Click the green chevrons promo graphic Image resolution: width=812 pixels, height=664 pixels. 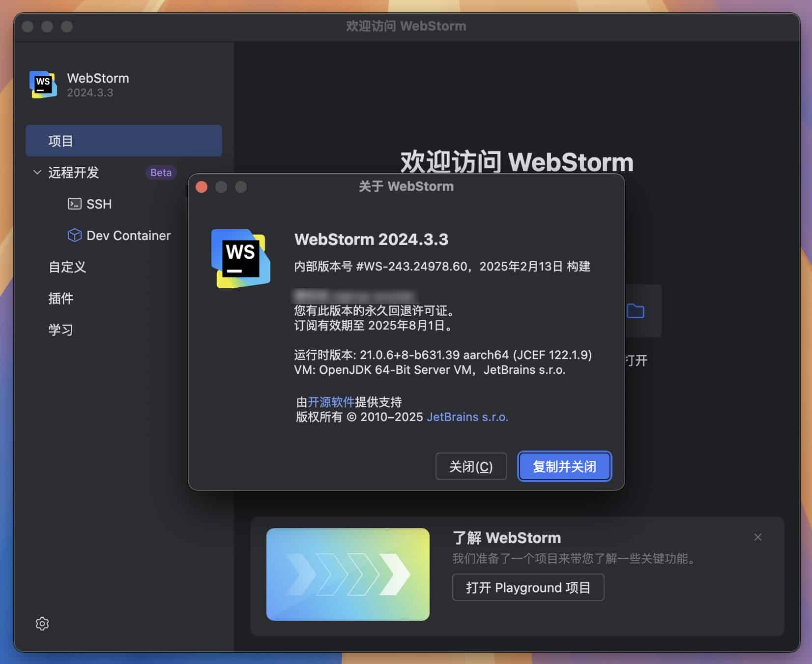click(348, 574)
